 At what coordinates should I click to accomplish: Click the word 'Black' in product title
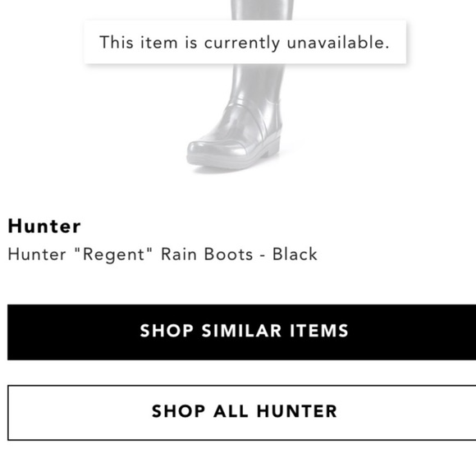[x=295, y=254]
